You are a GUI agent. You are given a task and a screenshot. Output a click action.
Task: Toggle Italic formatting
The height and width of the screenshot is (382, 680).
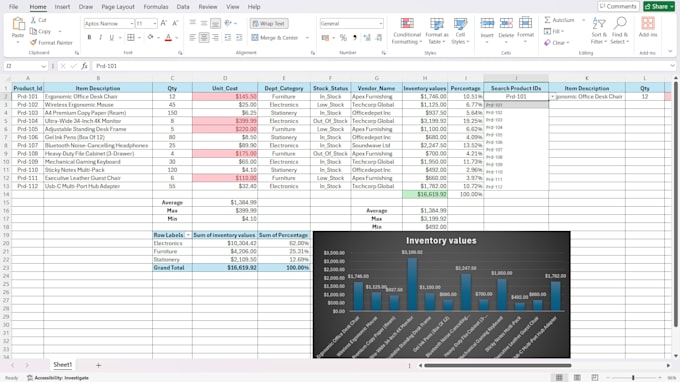pos(100,38)
